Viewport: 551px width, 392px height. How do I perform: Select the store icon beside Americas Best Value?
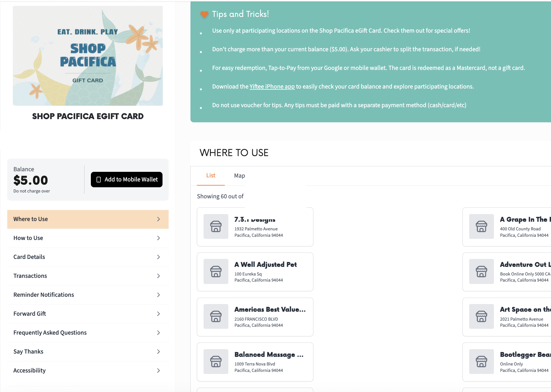pos(216,317)
